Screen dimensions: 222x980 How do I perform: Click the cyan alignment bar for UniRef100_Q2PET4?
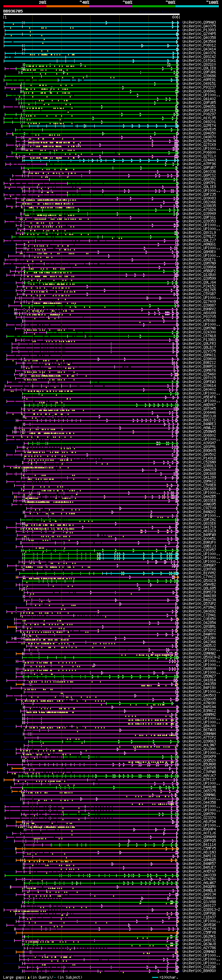(100, 125)
